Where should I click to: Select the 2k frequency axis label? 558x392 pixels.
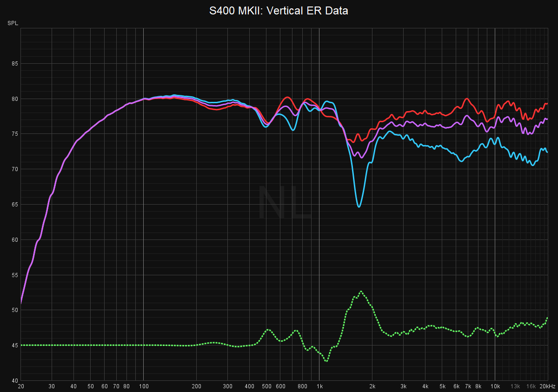point(372,386)
